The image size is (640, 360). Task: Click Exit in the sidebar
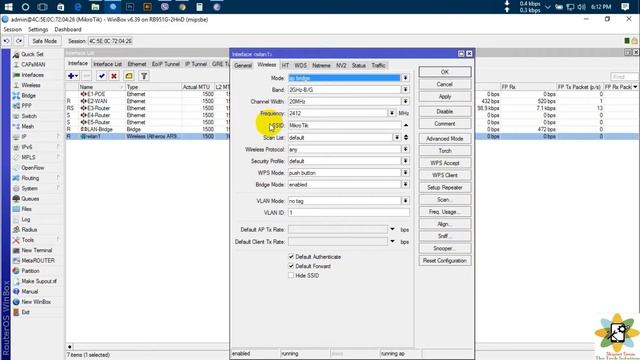[25, 312]
